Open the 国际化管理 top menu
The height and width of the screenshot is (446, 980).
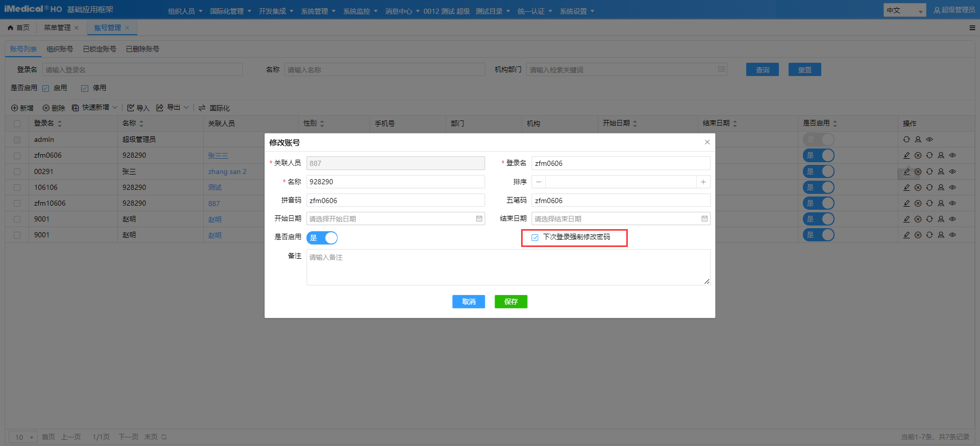(x=231, y=11)
